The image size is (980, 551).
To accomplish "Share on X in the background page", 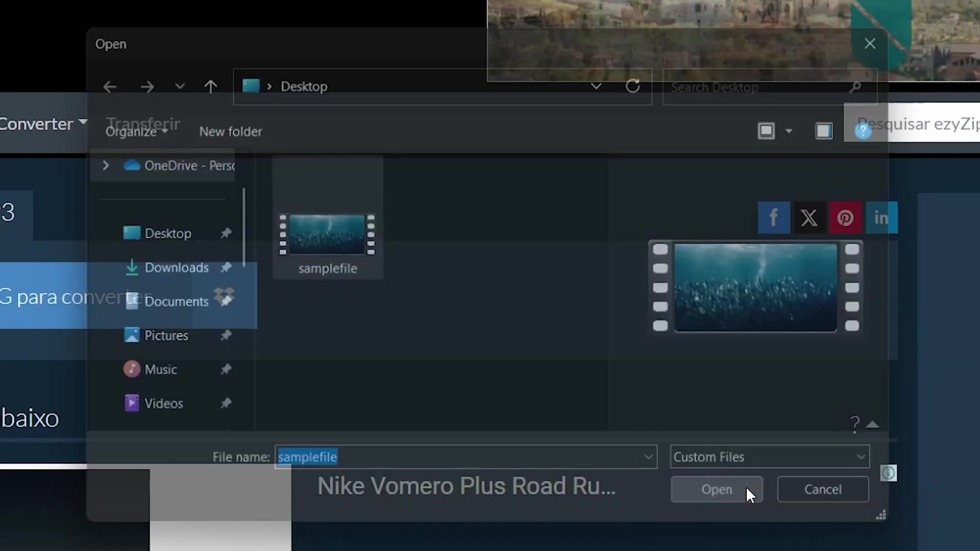I will tap(809, 218).
